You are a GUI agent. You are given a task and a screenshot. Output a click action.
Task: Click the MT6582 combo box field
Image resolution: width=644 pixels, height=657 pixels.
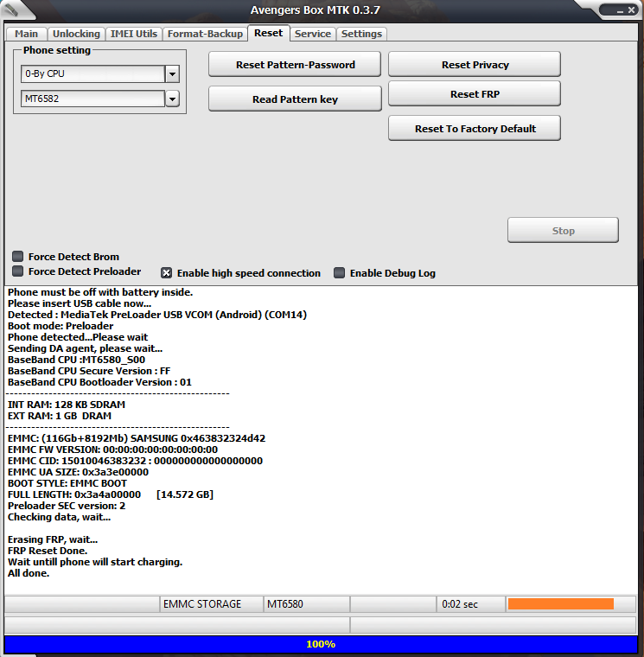click(92, 99)
